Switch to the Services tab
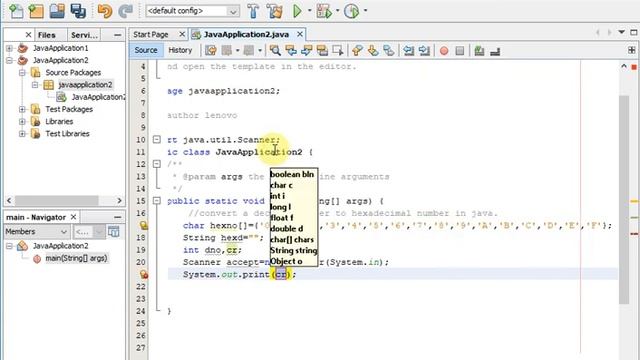This screenshot has width=640, height=360. (x=84, y=35)
